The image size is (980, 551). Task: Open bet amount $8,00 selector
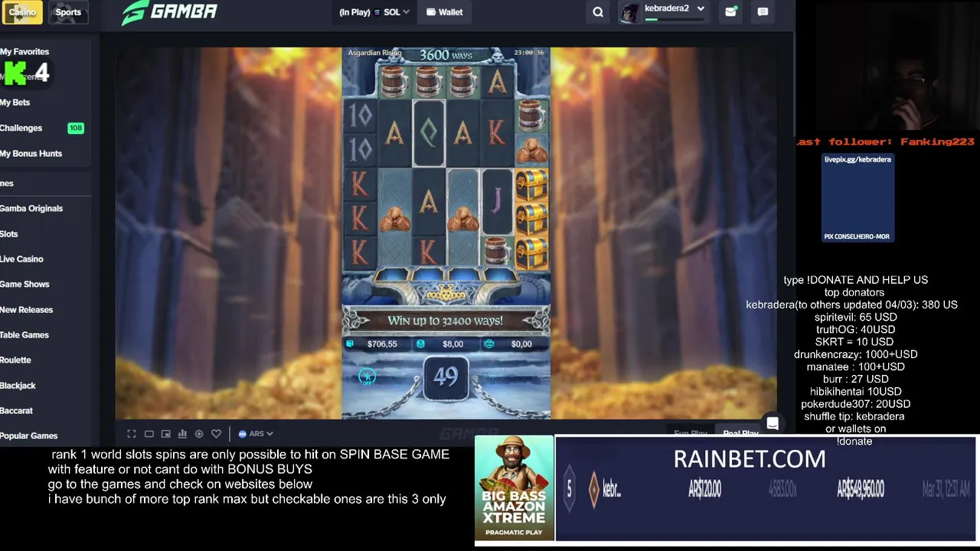452,344
